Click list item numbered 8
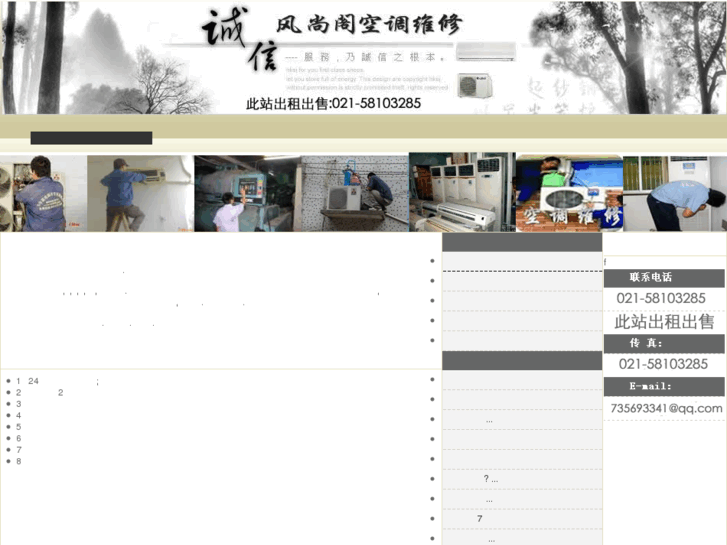The height and width of the screenshot is (545, 727). (x=19, y=462)
